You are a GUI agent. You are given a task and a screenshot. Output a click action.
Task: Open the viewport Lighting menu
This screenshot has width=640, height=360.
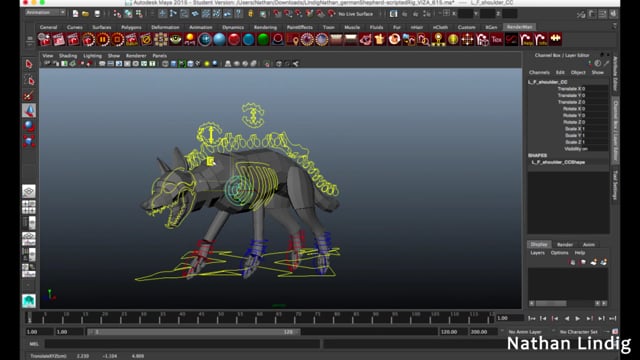pyautogui.click(x=92, y=56)
